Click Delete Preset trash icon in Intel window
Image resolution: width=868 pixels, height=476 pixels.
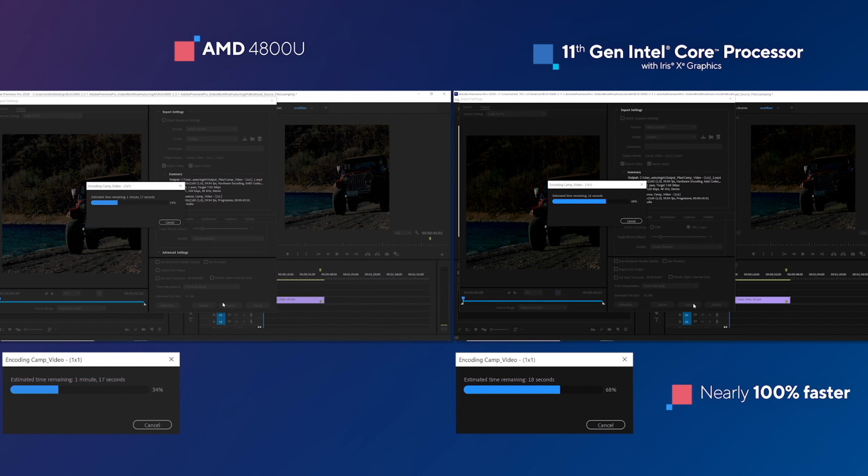(719, 137)
